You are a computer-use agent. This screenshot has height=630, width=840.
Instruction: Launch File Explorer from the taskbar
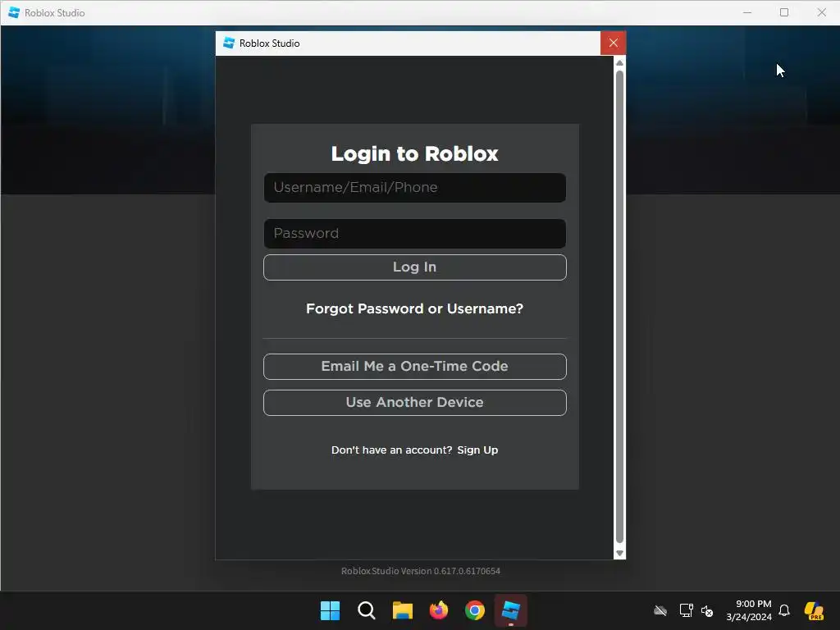click(x=402, y=610)
